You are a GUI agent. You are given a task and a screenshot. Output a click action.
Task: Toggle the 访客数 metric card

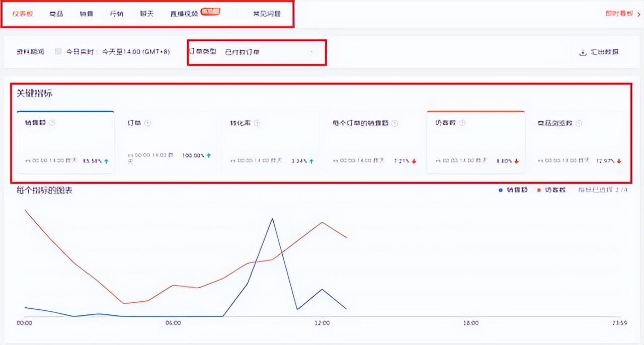pos(476,142)
